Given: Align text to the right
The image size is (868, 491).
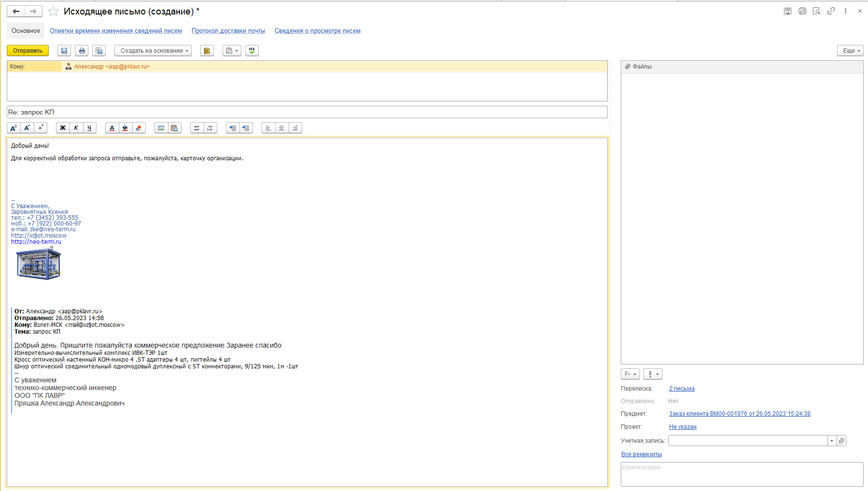Looking at the screenshot, I should pos(295,128).
